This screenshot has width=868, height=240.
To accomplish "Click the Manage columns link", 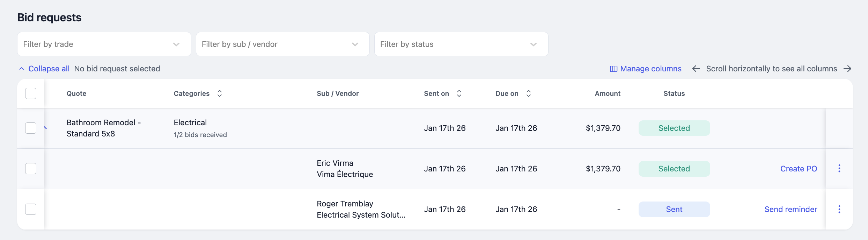I will 650,69.
